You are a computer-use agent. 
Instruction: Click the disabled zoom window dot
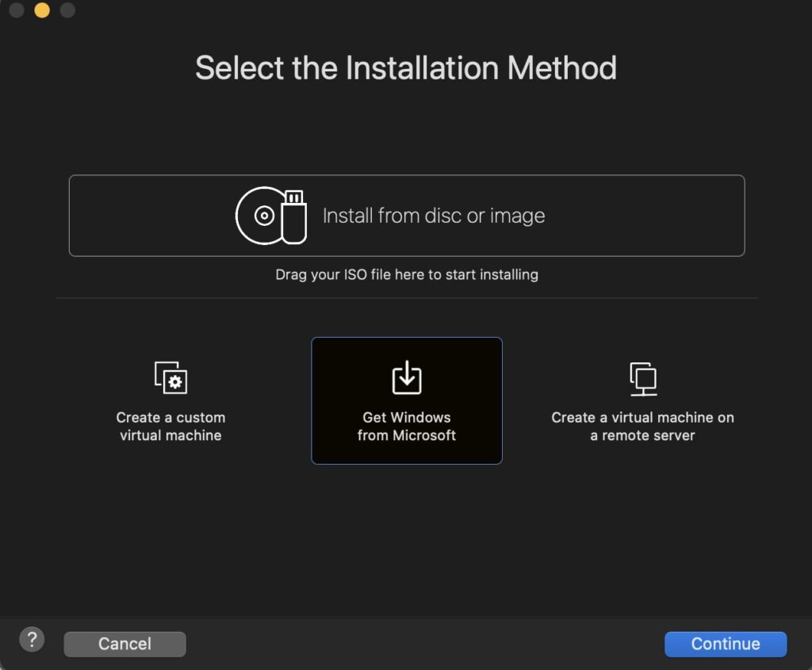coord(67,10)
